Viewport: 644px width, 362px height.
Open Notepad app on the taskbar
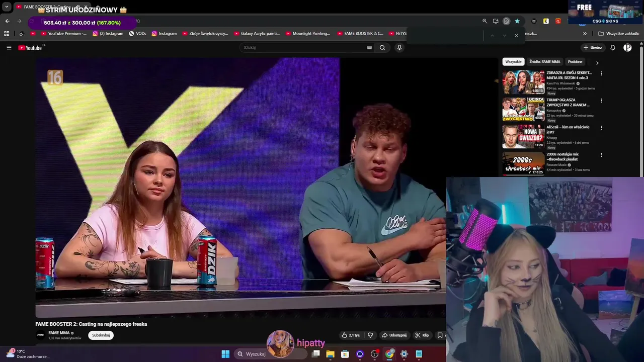pyautogui.click(x=419, y=354)
